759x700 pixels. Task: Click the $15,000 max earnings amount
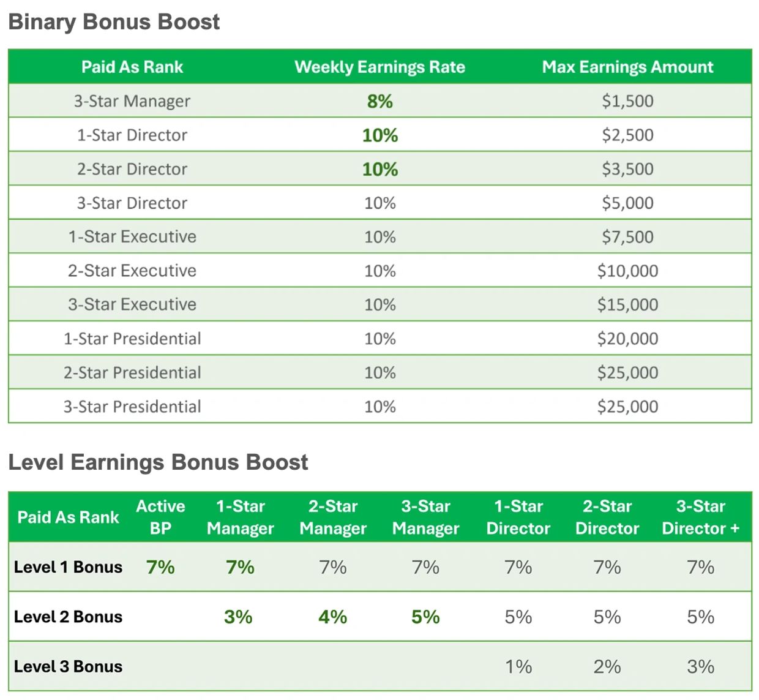pyautogui.click(x=627, y=304)
